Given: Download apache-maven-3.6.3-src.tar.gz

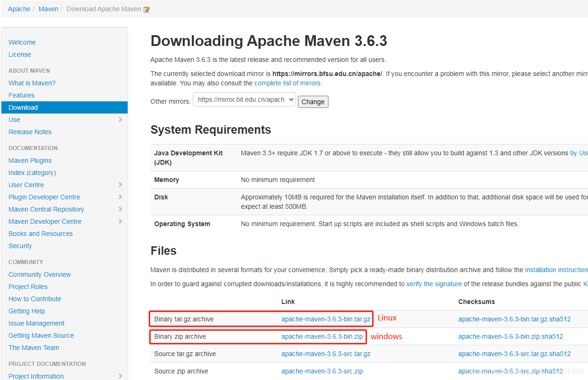Looking at the screenshot, I should click(x=326, y=354).
